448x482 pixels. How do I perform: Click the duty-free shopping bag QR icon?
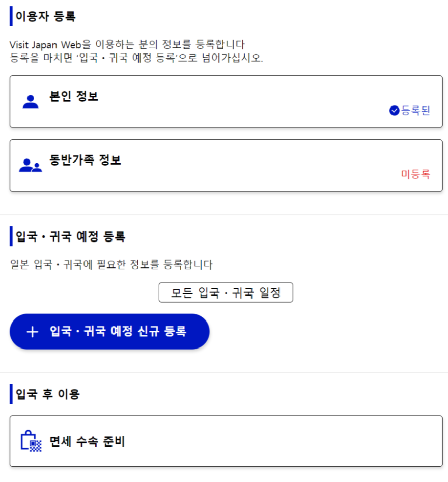29,440
